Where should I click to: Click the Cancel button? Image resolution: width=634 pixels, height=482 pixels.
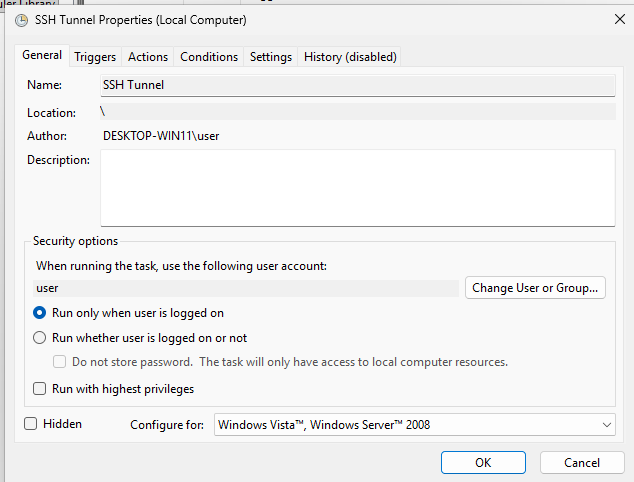582,463
